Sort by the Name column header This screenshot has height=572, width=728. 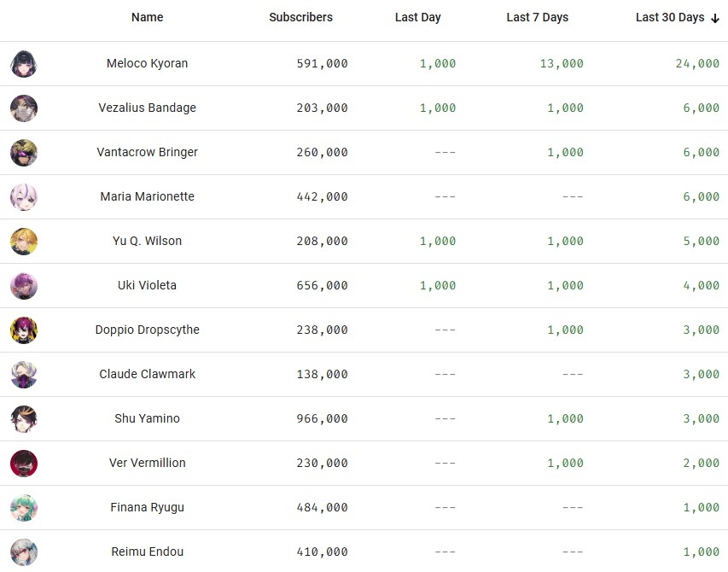click(x=147, y=17)
